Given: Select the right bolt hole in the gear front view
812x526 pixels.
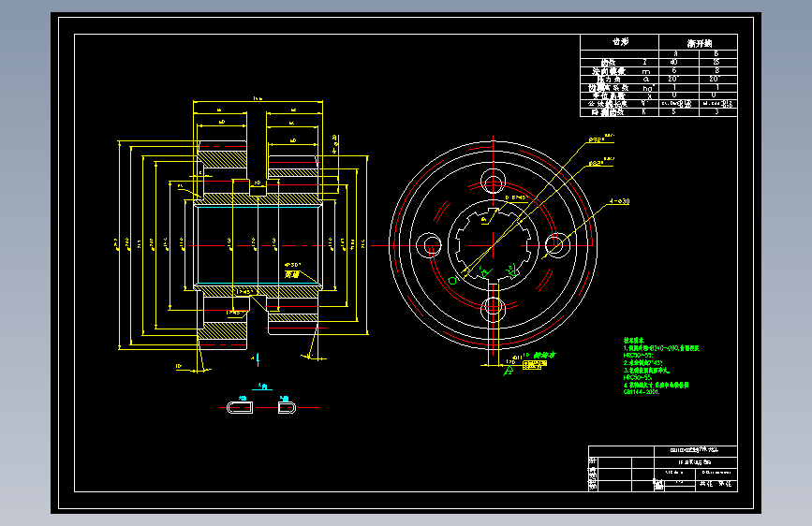Looking at the screenshot, I should coord(556,245).
